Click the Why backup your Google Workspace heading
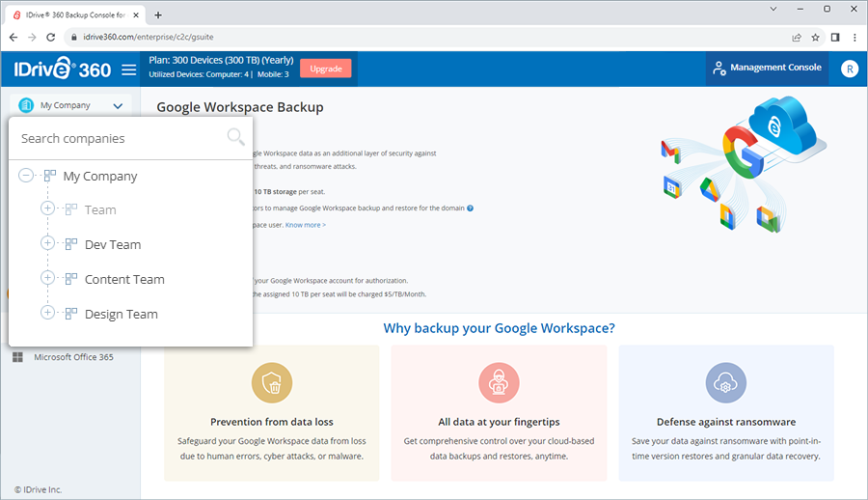Viewport: 868px width, 500px height. pyautogui.click(x=499, y=328)
